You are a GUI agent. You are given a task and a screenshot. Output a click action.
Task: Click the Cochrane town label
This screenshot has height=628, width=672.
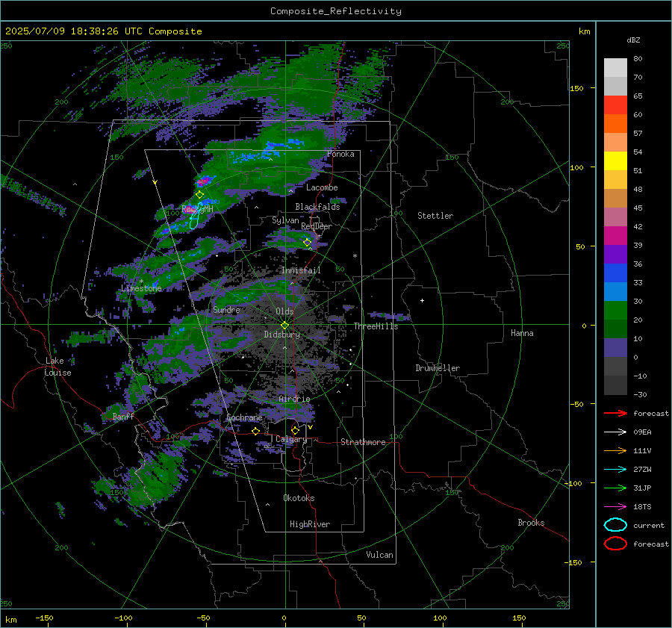tap(244, 417)
